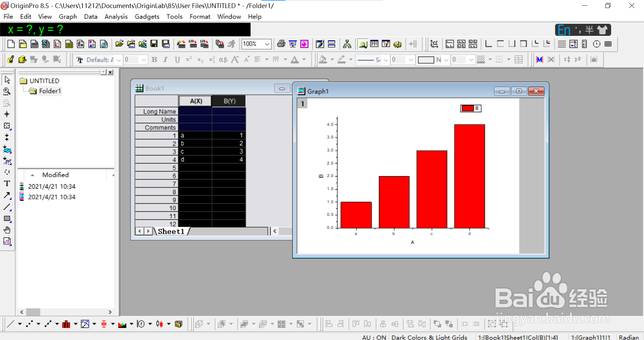Image resolution: width=644 pixels, height=340 pixels.
Task: Open the line style dropdown
Action: click(x=386, y=60)
